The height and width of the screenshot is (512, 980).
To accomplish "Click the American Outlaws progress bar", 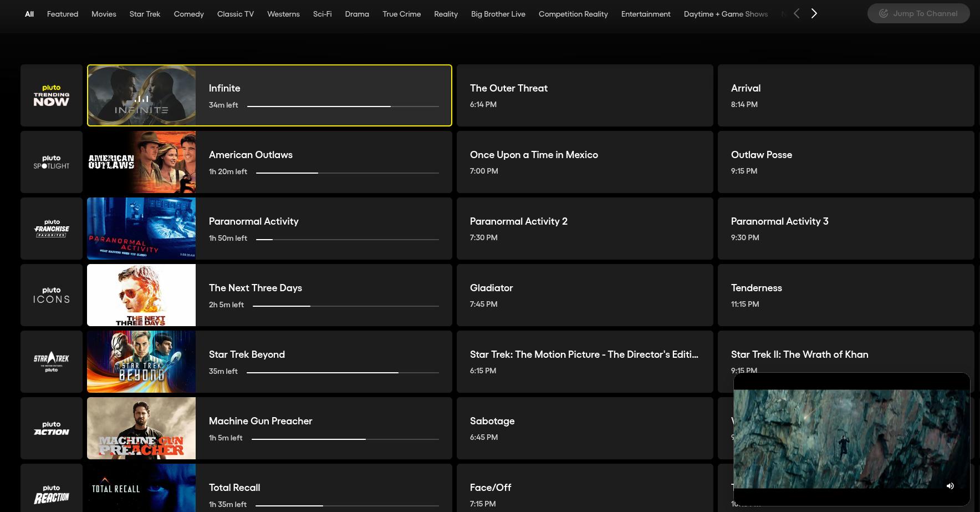I will 348,173.
